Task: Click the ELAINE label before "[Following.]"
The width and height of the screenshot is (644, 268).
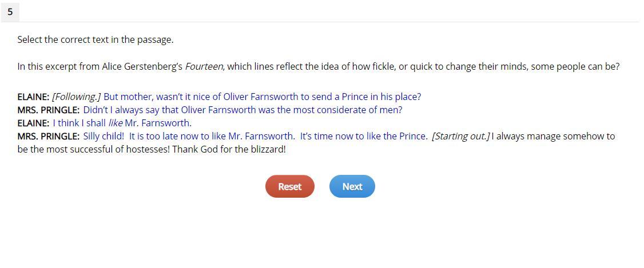Action: 33,97
